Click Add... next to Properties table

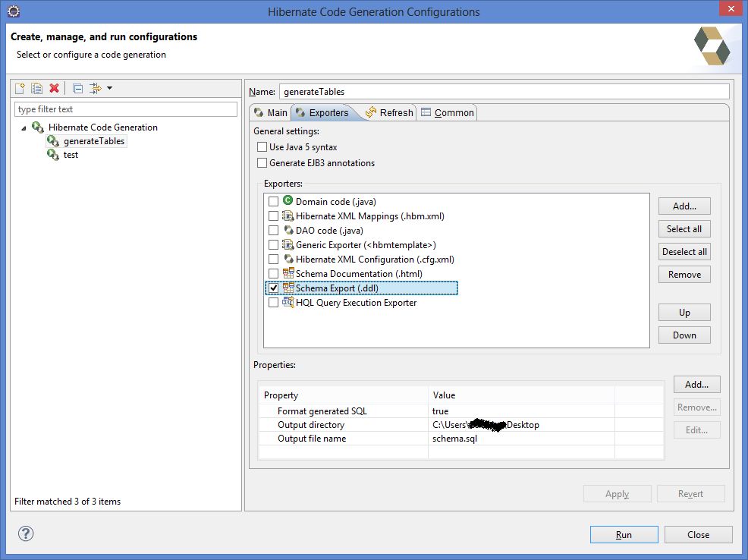point(696,385)
